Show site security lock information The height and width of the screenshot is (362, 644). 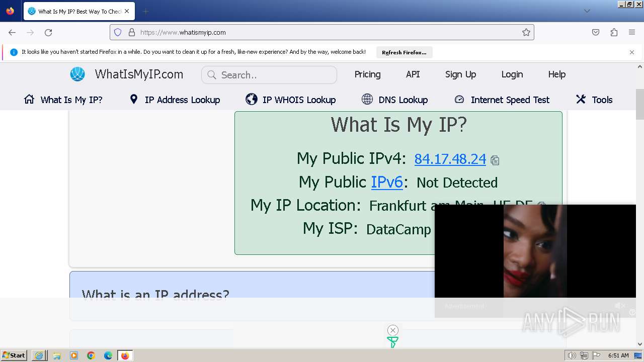132,32
